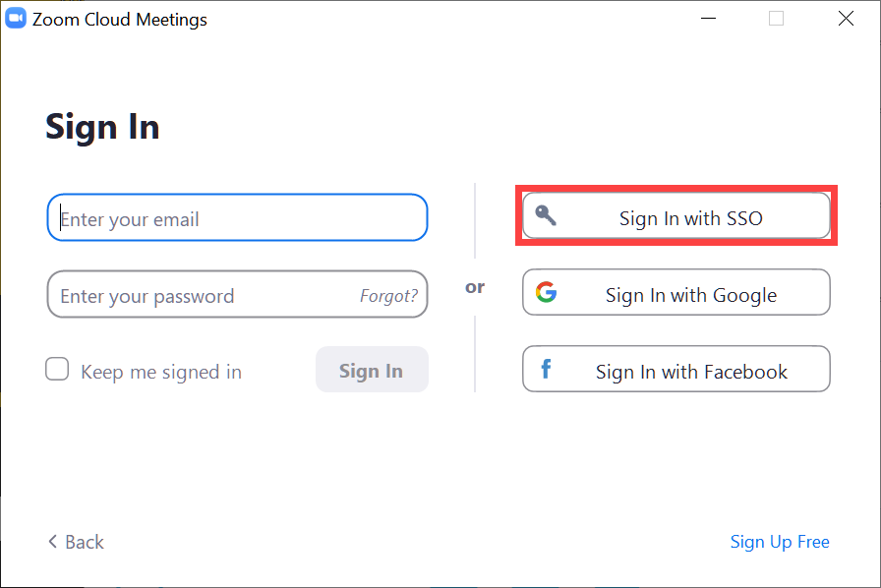Select the Sign In heading text
Image resolution: width=881 pixels, height=588 pixels.
102,127
